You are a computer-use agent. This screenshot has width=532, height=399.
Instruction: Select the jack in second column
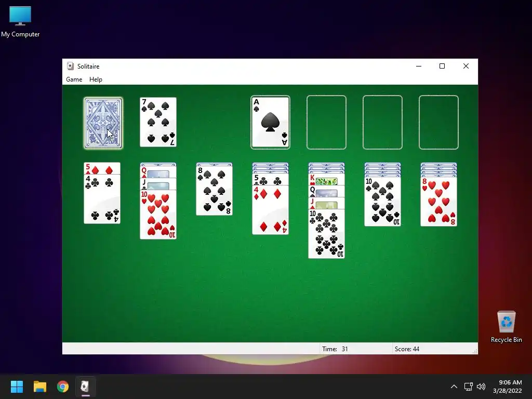click(x=158, y=184)
